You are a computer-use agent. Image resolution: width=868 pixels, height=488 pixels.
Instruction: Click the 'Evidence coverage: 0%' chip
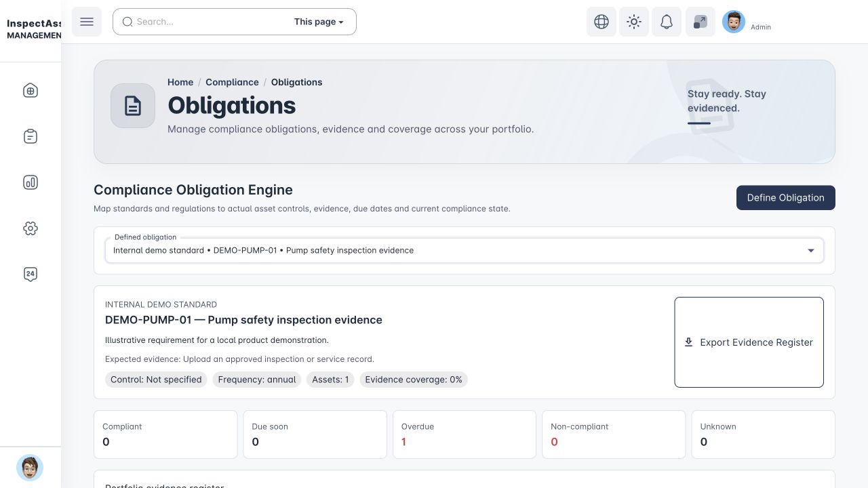[414, 380]
